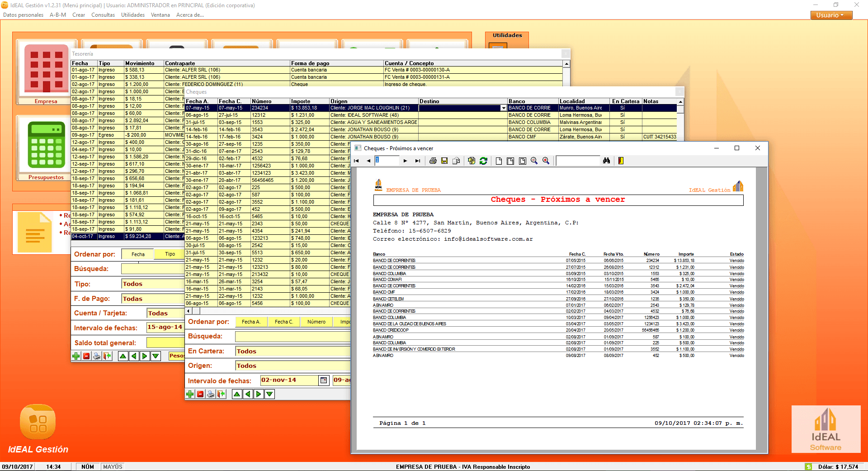Select Tesorería row dated 04-oct-17
This screenshot has height=471, width=868.
pyautogui.click(x=127, y=236)
